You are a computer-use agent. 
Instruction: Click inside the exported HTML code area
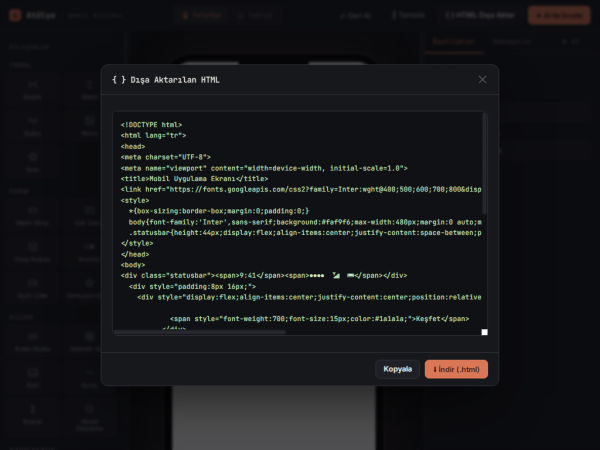[x=298, y=222]
